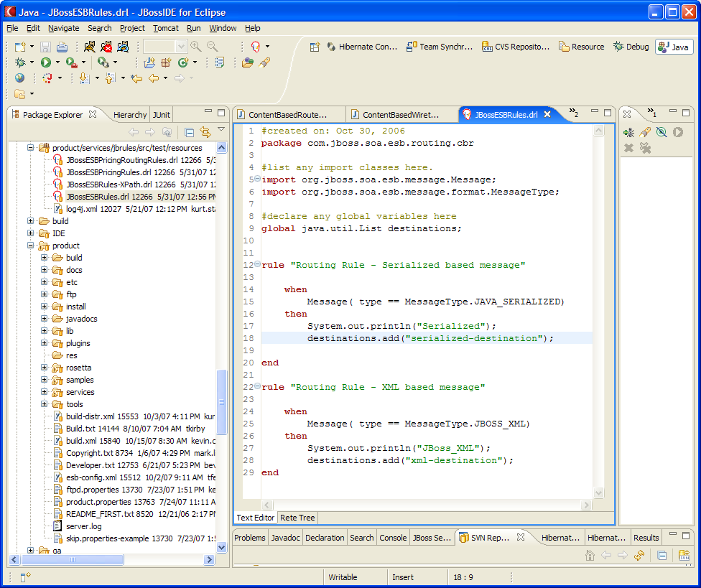Create New Java Project icon

pyautogui.click(x=149, y=62)
